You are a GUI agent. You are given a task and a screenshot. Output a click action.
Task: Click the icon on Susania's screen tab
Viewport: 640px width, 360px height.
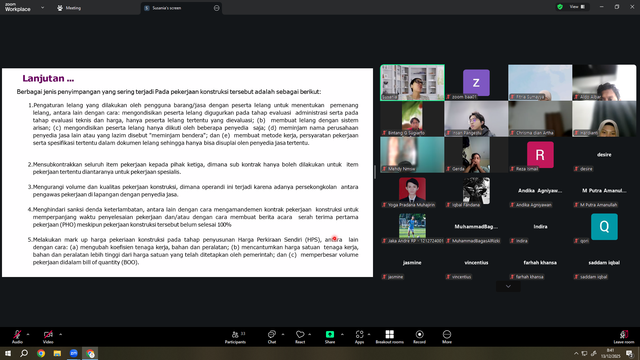pyautogui.click(x=216, y=8)
